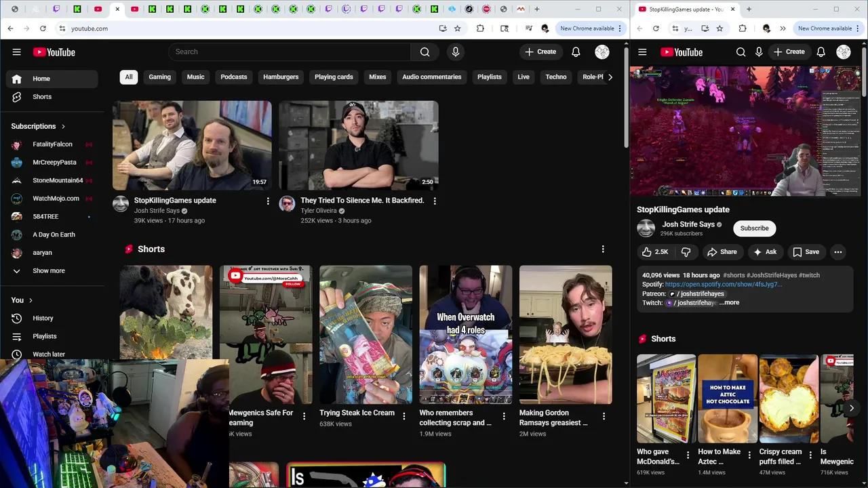Click the Reload button in left browser

click(x=43, y=28)
